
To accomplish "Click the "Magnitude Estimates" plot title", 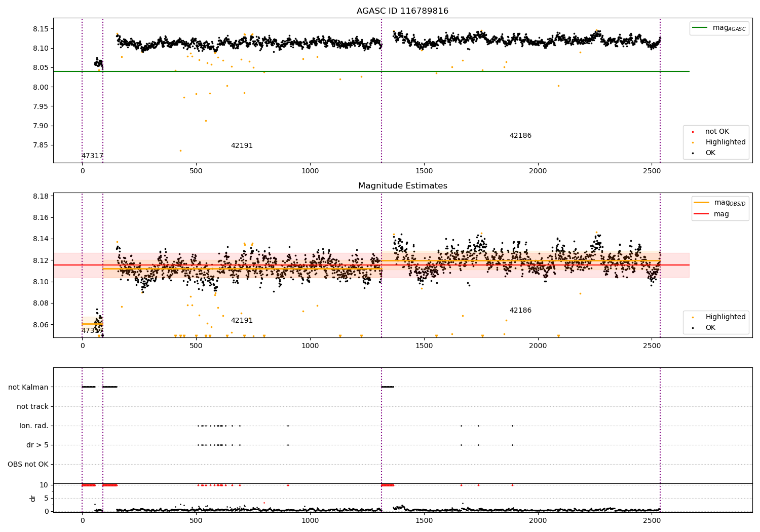I will coord(402,186).
